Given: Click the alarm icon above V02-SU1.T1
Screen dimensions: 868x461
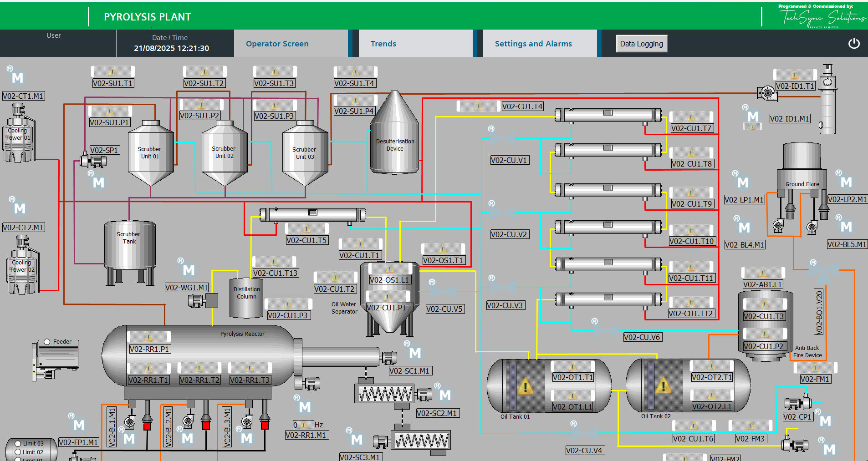Looking at the screenshot, I should click(113, 71).
